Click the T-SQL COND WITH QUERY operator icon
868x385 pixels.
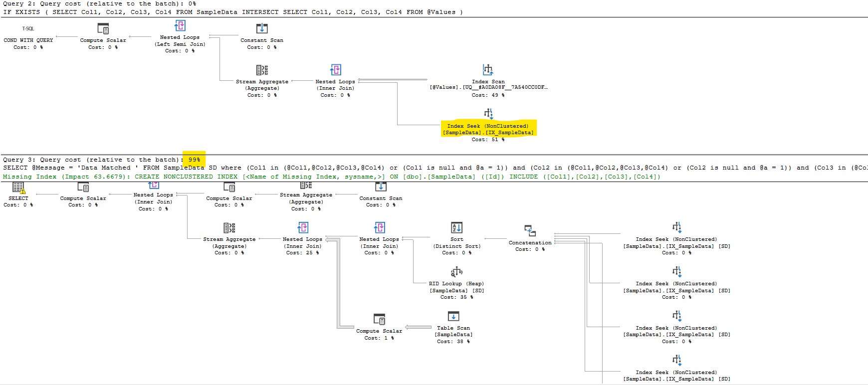click(x=28, y=29)
